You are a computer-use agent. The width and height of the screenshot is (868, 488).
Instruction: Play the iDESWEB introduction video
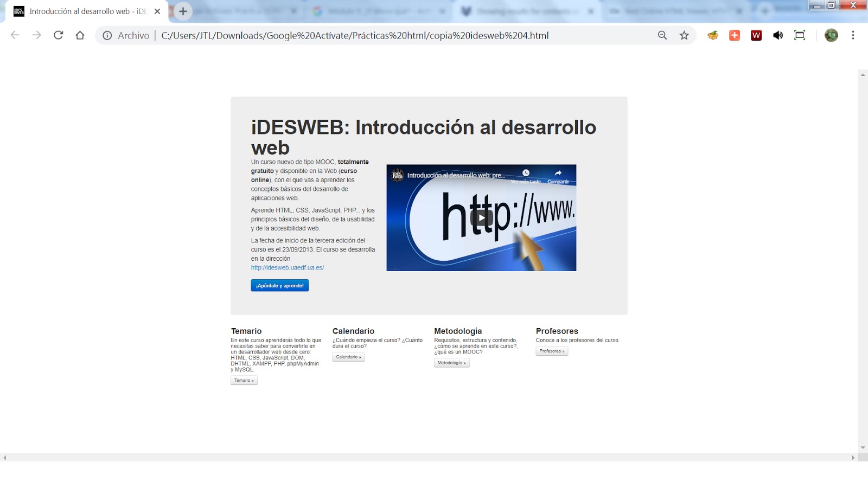pos(481,218)
